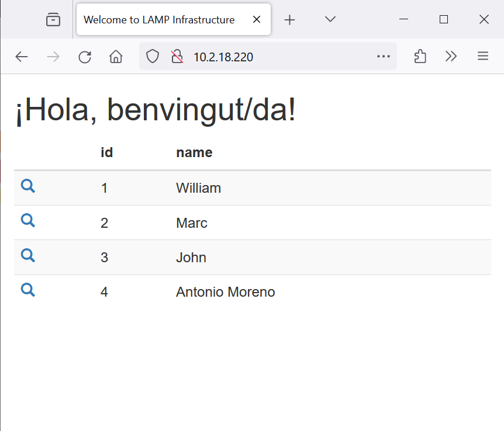
Task: Click the magnifier icon for William
Action: pos(28,186)
